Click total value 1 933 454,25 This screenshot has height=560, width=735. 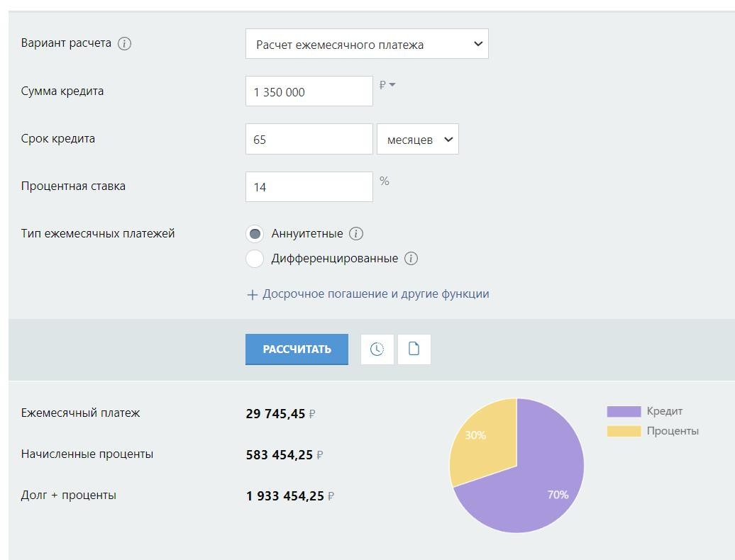pyautogui.click(x=285, y=496)
